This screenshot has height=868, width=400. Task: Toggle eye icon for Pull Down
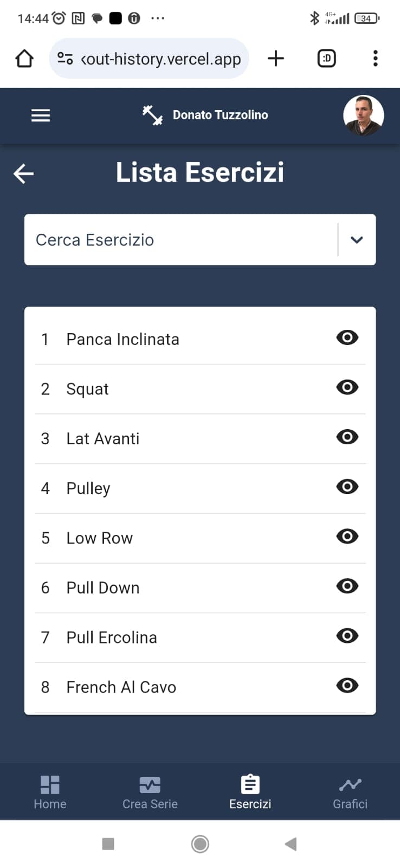tap(347, 586)
